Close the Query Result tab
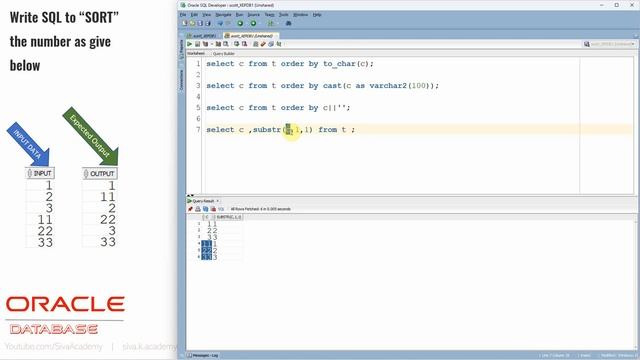The height and width of the screenshot is (360, 640). (218, 201)
